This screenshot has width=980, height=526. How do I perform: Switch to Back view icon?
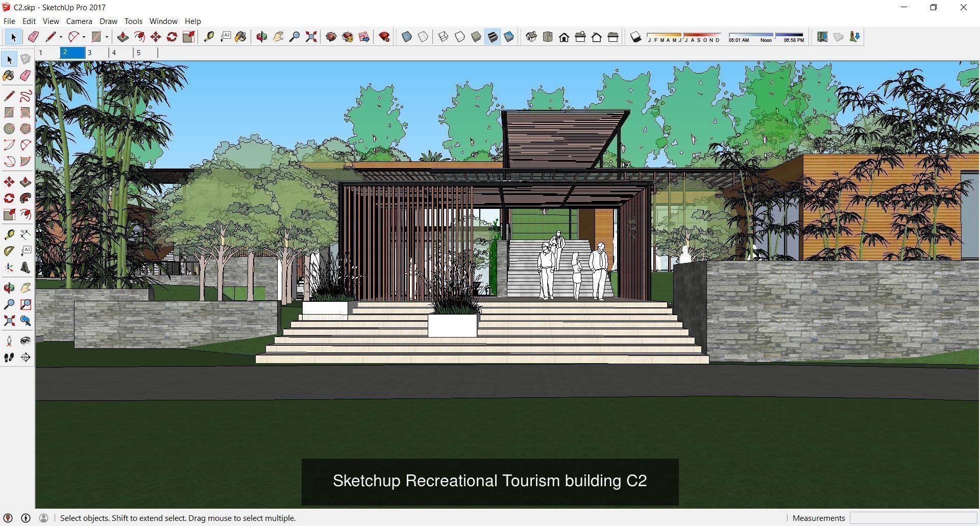coord(597,37)
